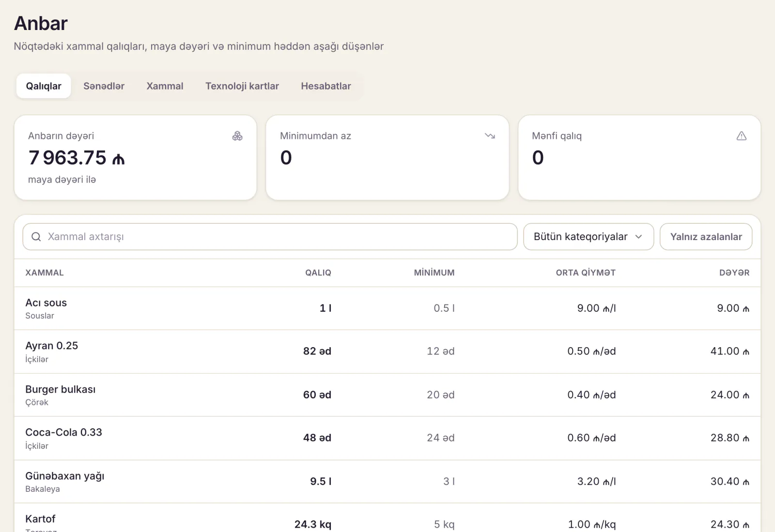Click the Bakaleya category label
The width and height of the screenshot is (775, 532).
click(x=43, y=489)
